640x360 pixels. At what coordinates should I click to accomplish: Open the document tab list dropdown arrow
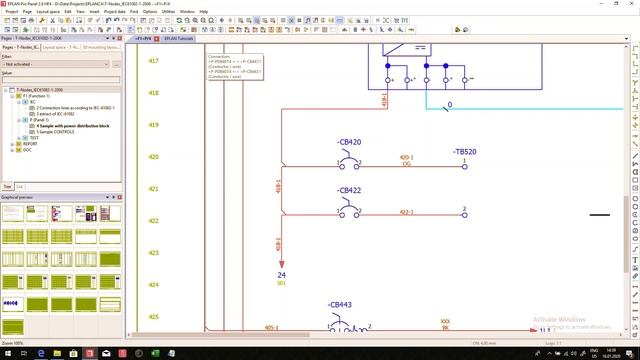point(627,39)
